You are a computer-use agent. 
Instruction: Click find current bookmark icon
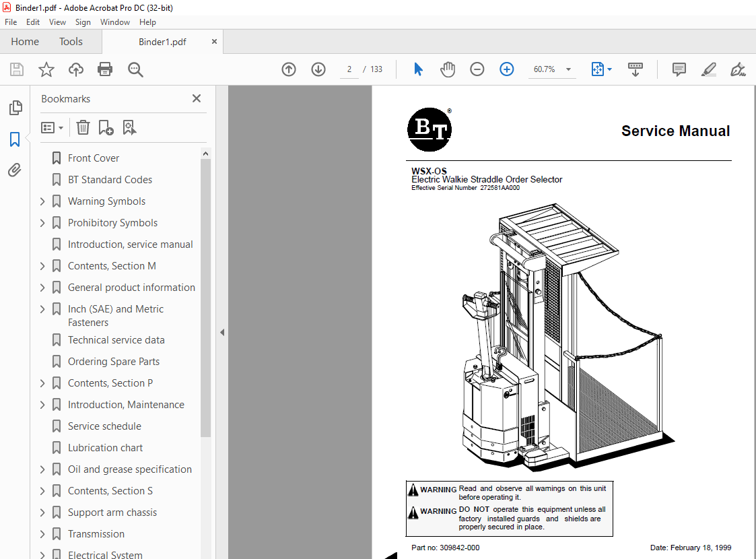(x=129, y=128)
